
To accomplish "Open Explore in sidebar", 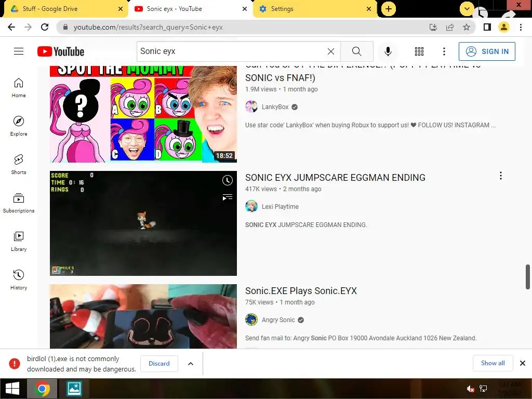I will pos(19,126).
